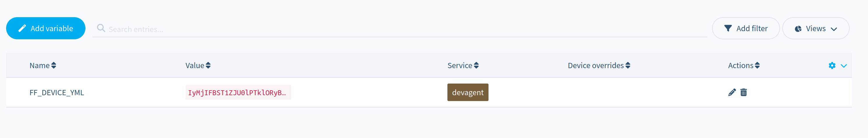Image resolution: width=868 pixels, height=138 pixels.
Task: Click the Add filter button
Action: [745, 29]
